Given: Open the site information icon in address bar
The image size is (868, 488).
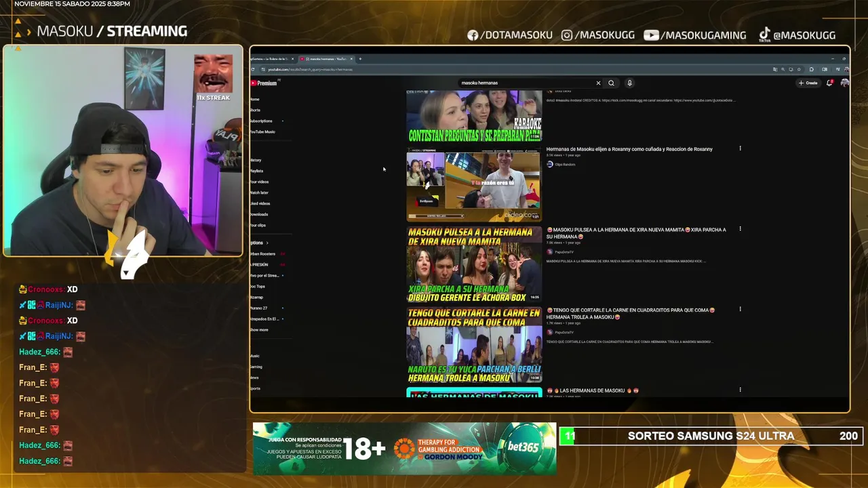Looking at the screenshot, I should coord(263,69).
